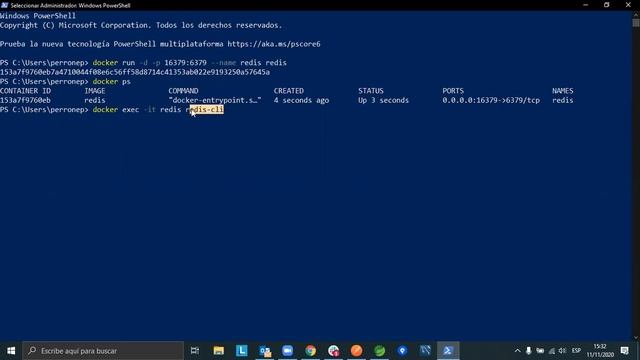Open Task View from the taskbar
Image resolution: width=640 pixels, height=360 pixels.
point(195,351)
